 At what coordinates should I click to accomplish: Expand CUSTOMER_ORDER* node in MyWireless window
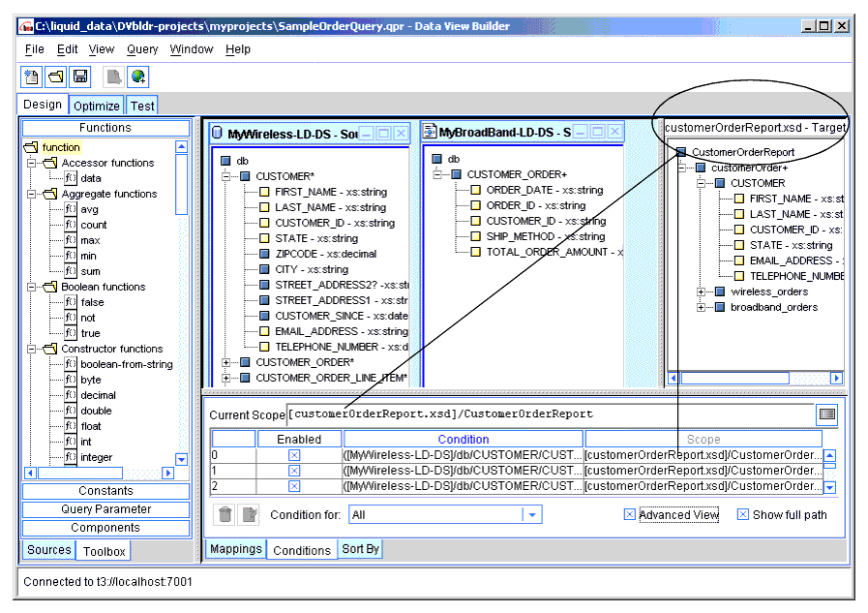pyautogui.click(x=225, y=362)
